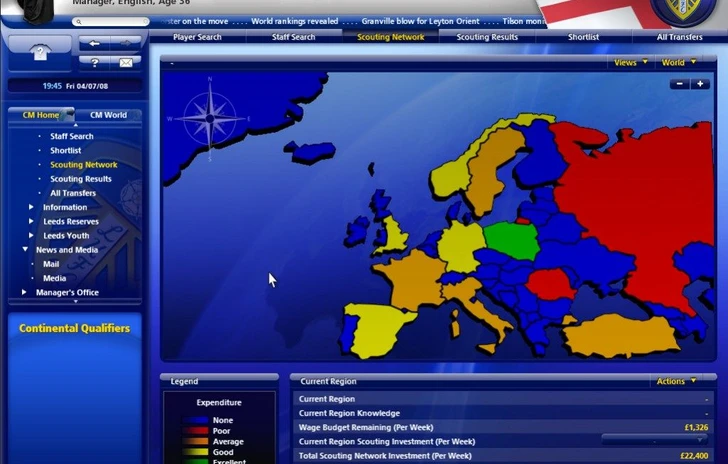
Task: Select Romania on the scouting map
Action: tap(551, 284)
